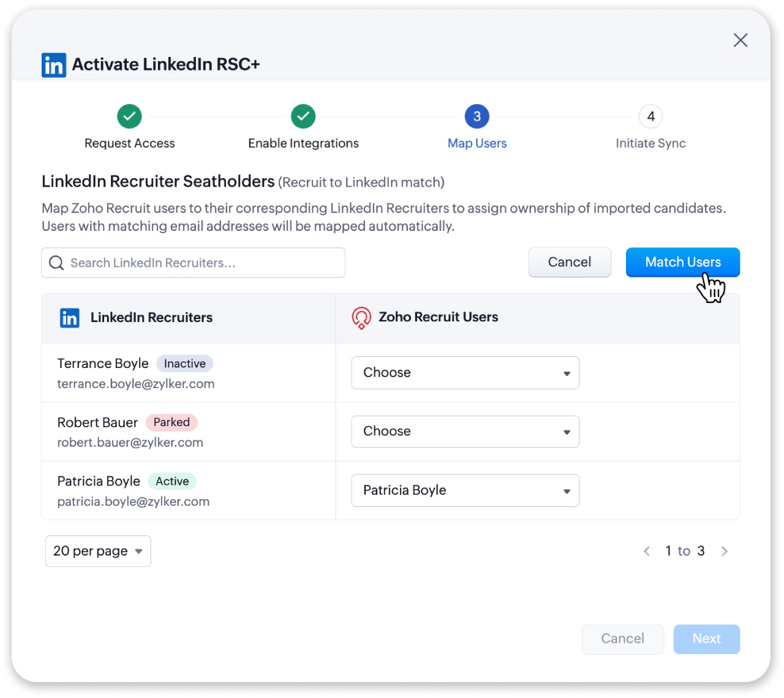
Task: Click the Enable Integrations completed checkmark
Action: pyautogui.click(x=303, y=116)
